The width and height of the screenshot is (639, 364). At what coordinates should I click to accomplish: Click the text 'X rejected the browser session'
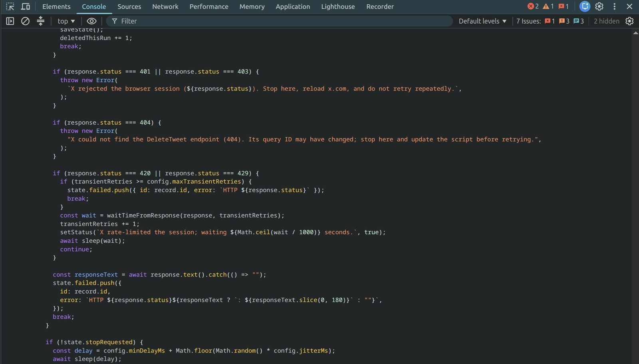125,89
